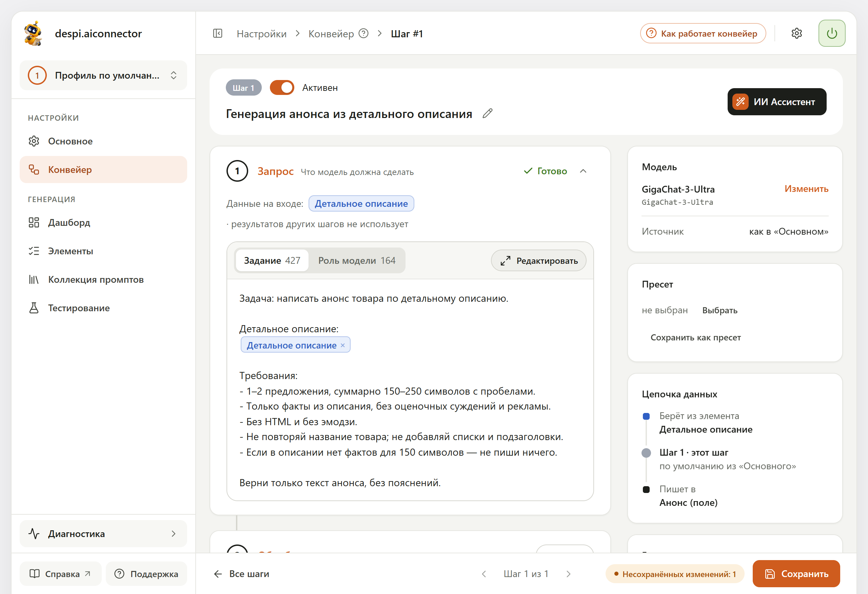Click Сохранить как пресет
868x594 pixels.
tap(695, 337)
